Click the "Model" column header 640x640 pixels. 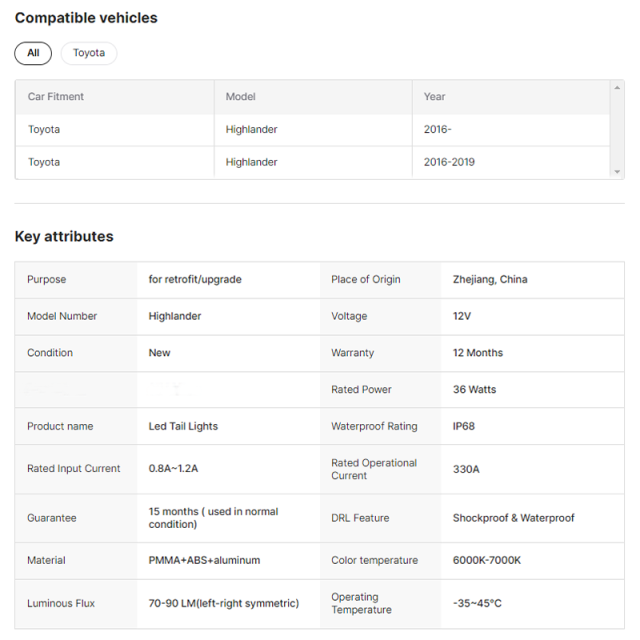pos(241,97)
